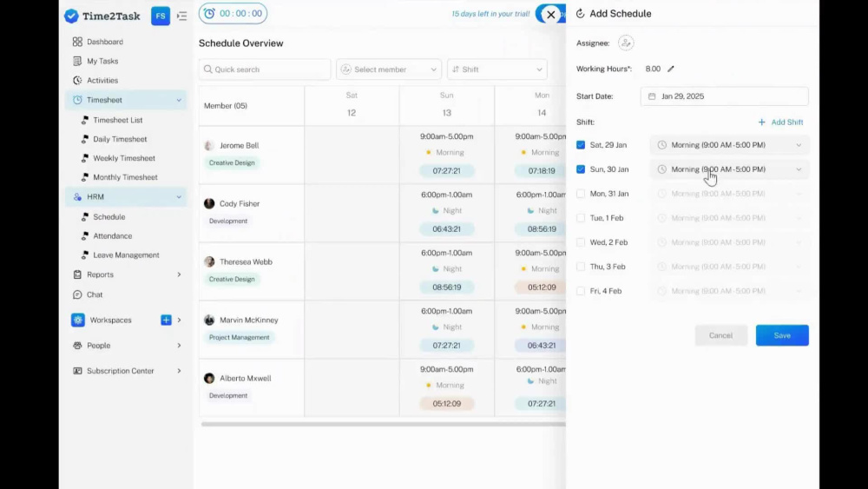Click Alberto Mxwell's Sunday 05:12:09 badge

coord(447,404)
